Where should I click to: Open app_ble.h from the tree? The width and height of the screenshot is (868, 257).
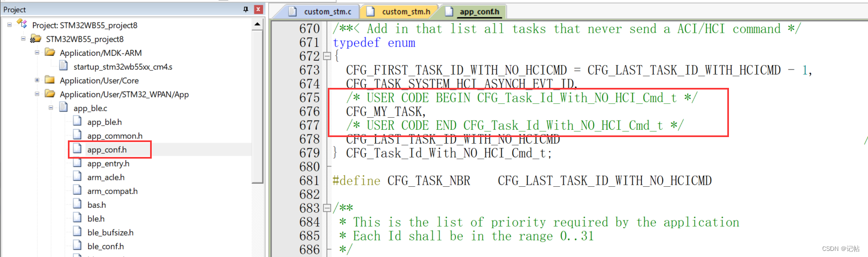coord(104,122)
